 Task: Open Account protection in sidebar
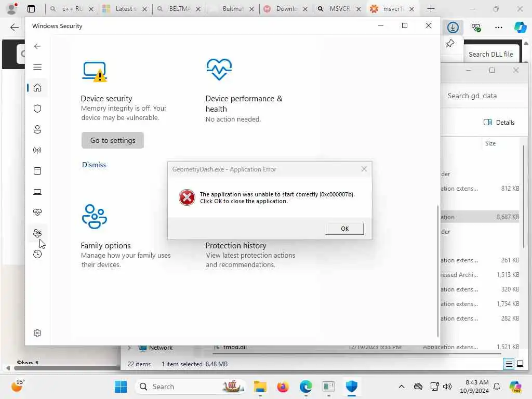[x=37, y=129]
